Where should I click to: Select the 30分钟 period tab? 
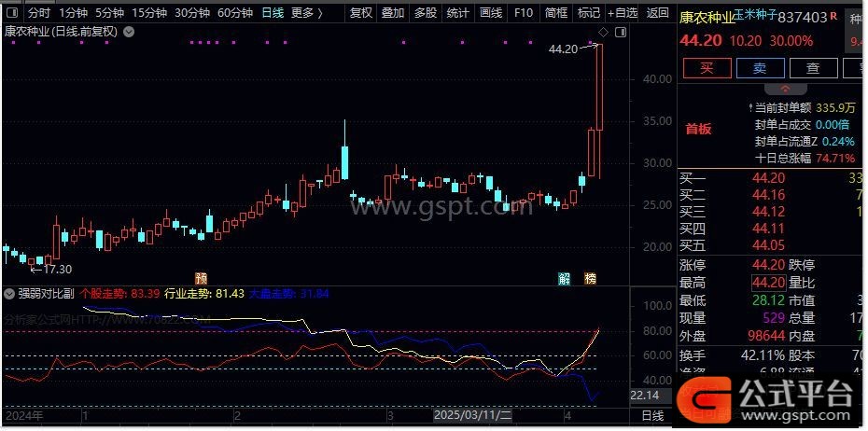pyautogui.click(x=192, y=13)
